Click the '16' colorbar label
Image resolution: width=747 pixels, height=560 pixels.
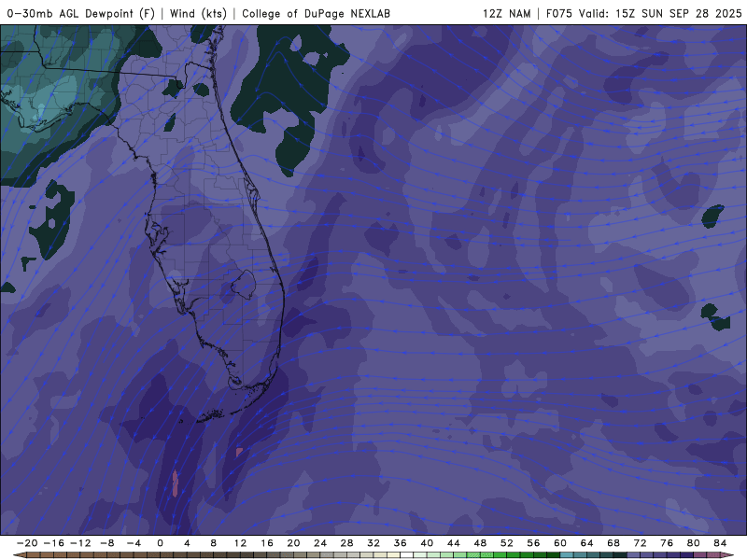click(x=267, y=543)
